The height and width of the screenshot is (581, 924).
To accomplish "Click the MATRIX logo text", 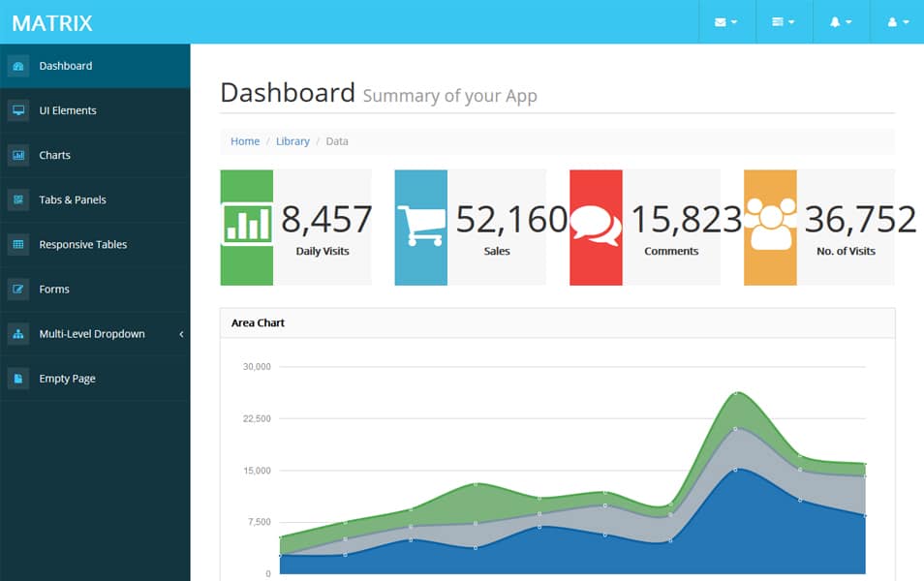I will click(53, 22).
